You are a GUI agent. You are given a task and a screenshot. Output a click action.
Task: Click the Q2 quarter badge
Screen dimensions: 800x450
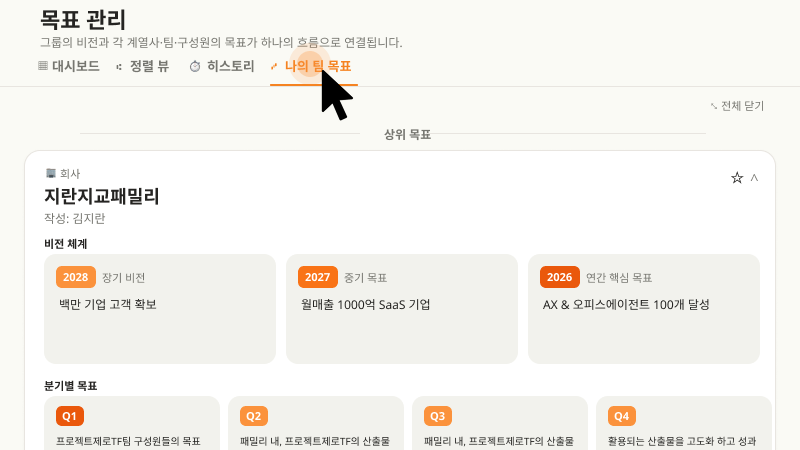254,416
